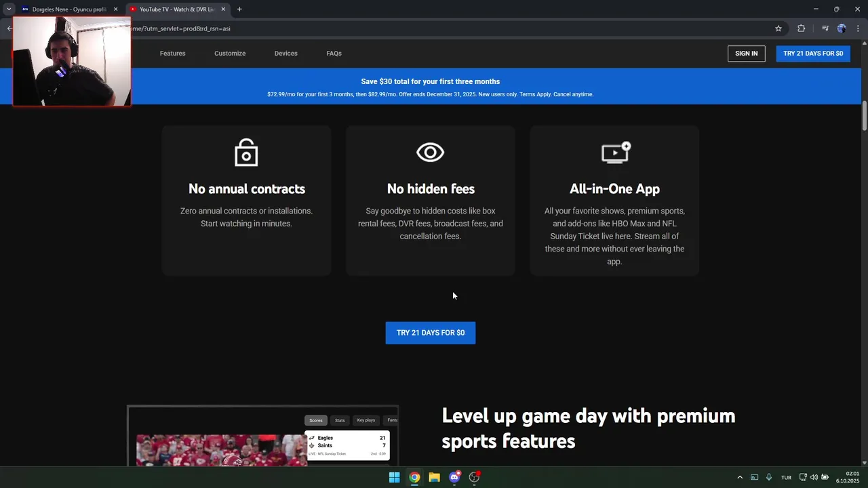Click the No annual contracts heading
Screen dimensions: 868x488
click(247, 189)
